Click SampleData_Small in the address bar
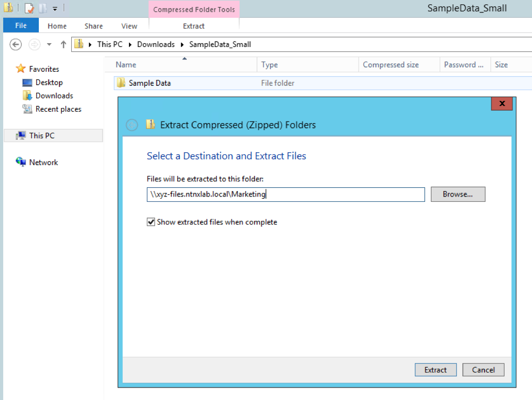Screen dimensions: 532x400 point(220,44)
